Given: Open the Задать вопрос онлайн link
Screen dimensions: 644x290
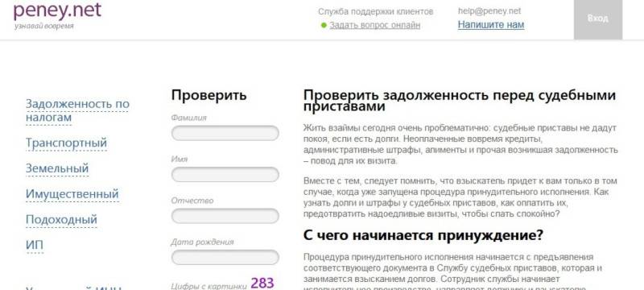Looking at the screenshot, I should click(x=374, y=25).
